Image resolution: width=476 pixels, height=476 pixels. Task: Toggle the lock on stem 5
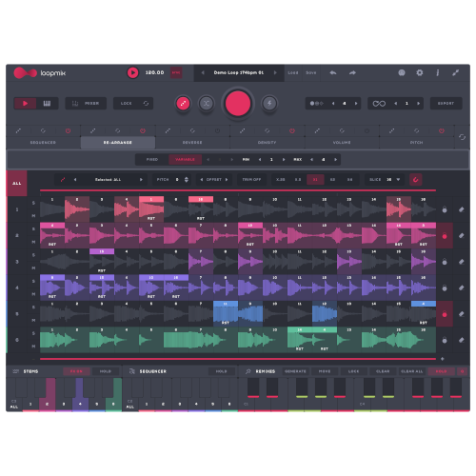click(x=445, y=314)
